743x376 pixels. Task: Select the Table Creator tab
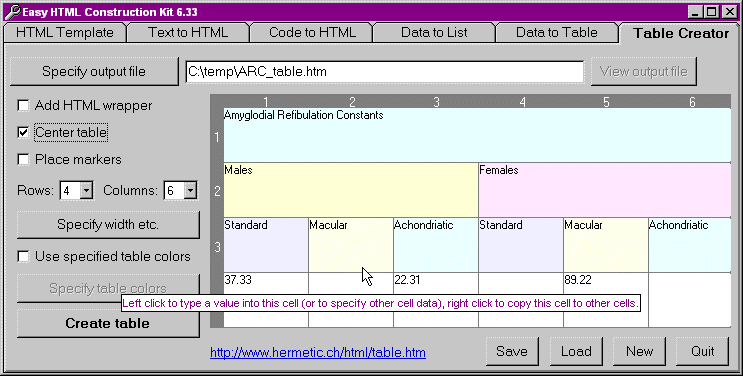[x=681, y=33]
